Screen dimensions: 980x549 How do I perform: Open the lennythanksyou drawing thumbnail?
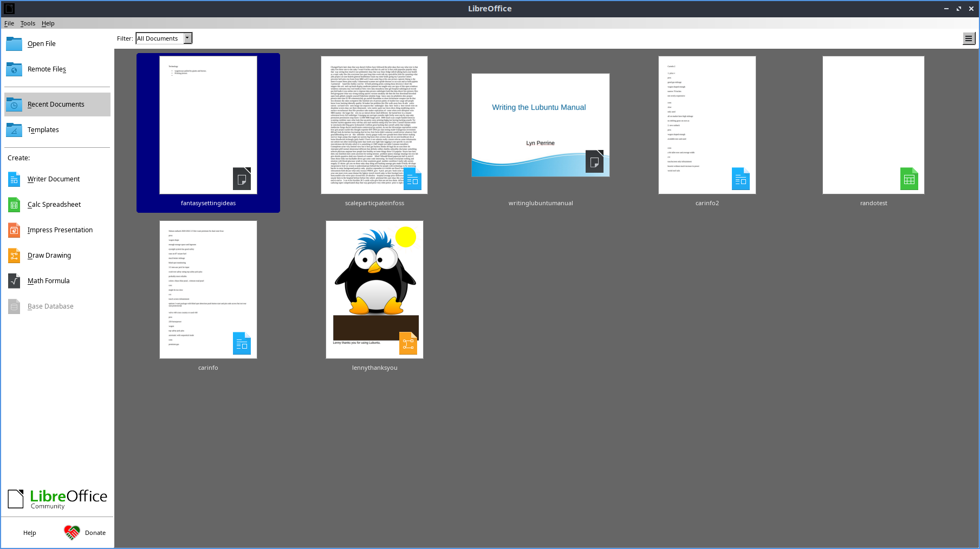(x=374, y=290)
